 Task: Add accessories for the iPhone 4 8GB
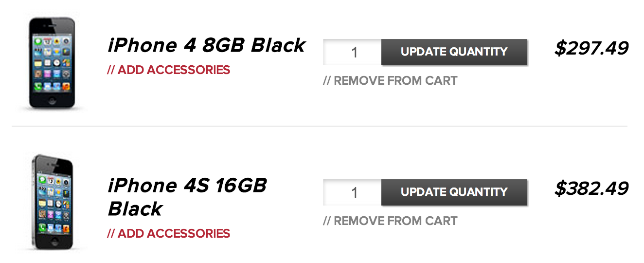click(x=169, y=70)
